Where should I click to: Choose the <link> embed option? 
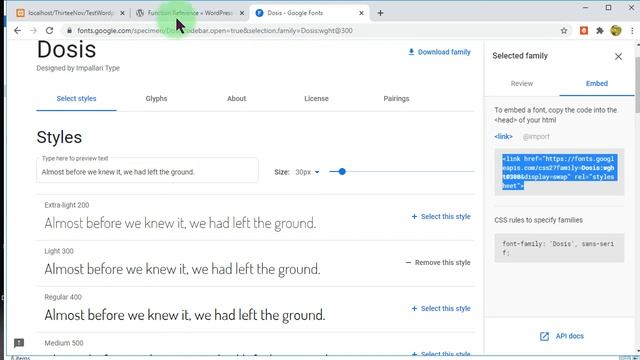coord(503,137)
